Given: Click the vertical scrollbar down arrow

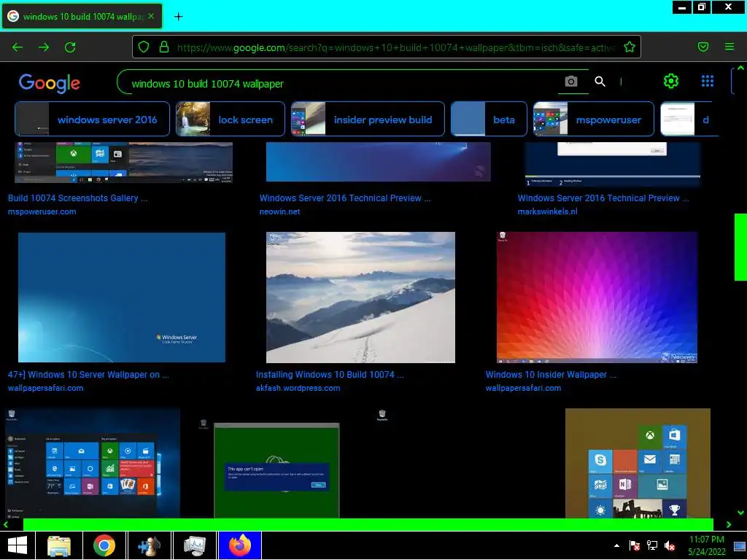Looking at the screenshot, I should click(x=740, y=513).
